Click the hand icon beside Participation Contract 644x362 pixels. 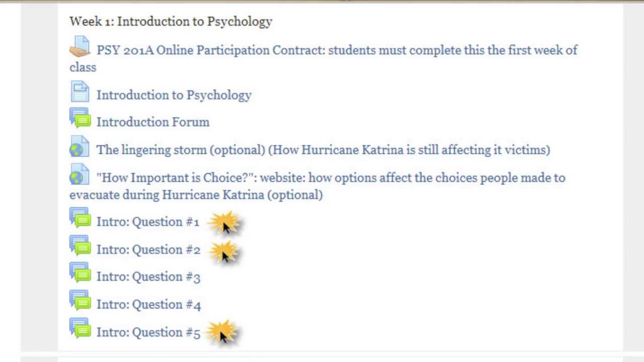click(x=79, y=47)
